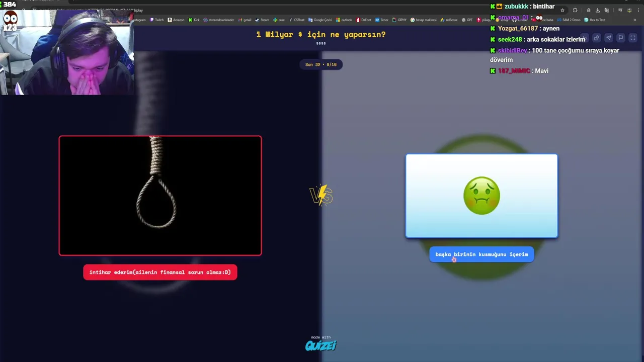The height and width of the screenshot is (362, 644).
Task: Open the browser downloads icon
Action: click(x=597, y=10)
